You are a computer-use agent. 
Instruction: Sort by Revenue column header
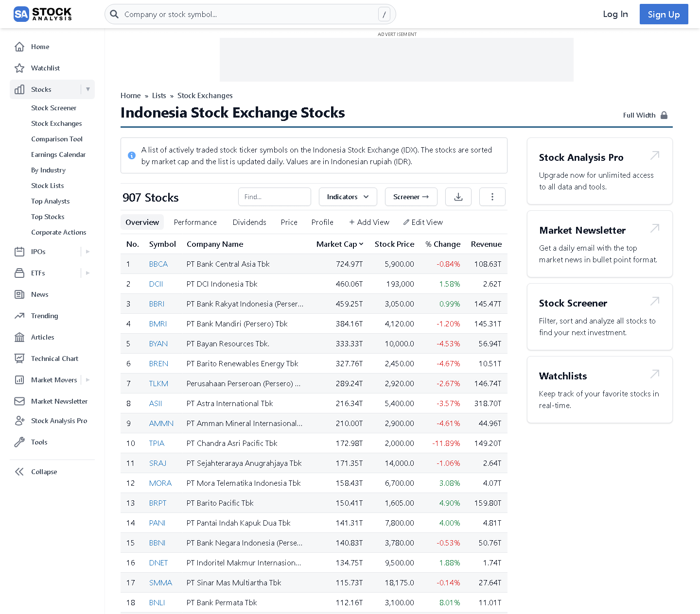pos(486,244)
